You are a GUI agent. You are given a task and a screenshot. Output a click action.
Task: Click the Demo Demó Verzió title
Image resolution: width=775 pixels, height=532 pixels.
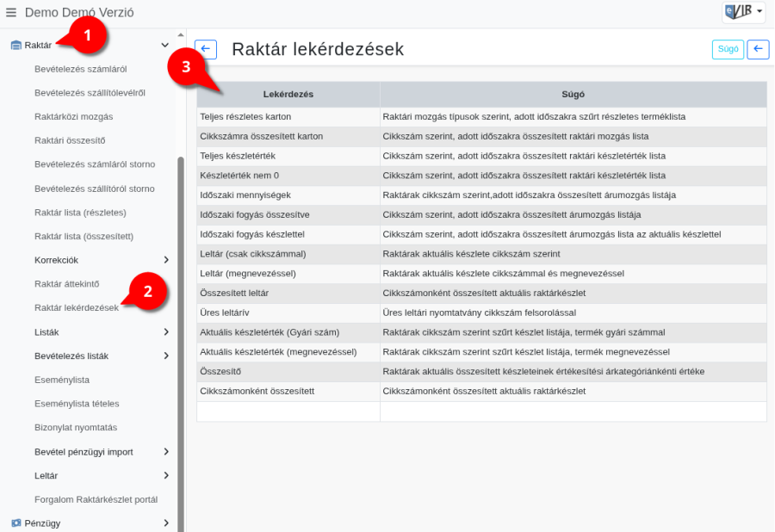(79, 12)
